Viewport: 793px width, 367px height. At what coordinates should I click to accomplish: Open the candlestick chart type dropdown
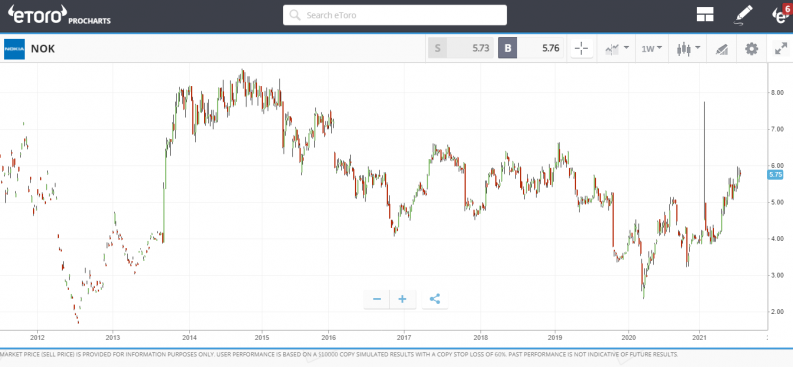tap(688, 49)
